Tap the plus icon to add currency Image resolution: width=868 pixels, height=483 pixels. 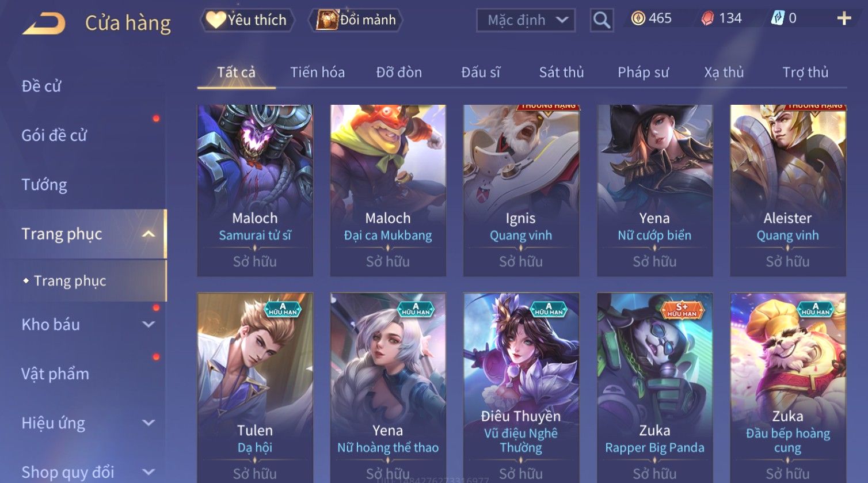pyautogui.click(x=844, y=19)
